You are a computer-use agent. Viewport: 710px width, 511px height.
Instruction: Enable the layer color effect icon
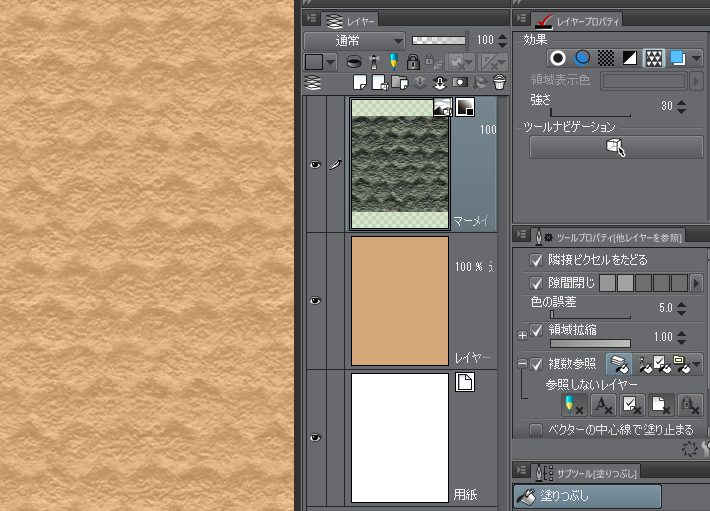click(x=677, y=58)
